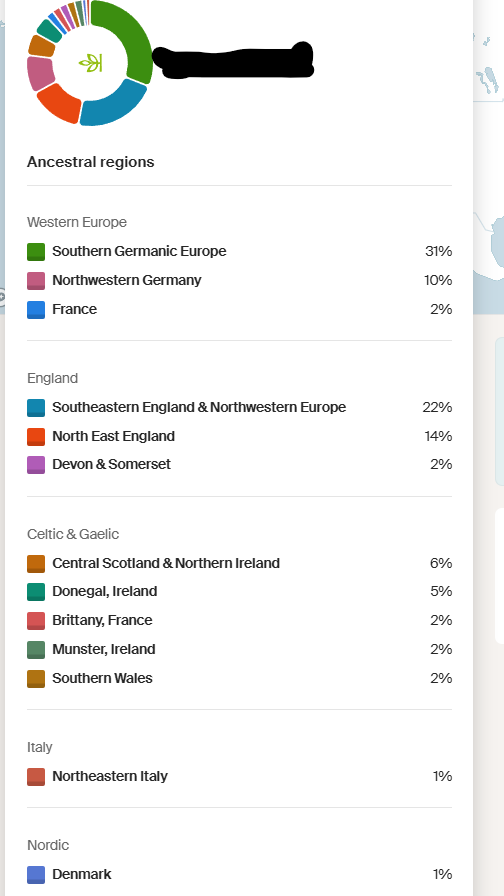Click the purple Devon & Somerset swatch
504x896 pixels.
tap(36, 465)
